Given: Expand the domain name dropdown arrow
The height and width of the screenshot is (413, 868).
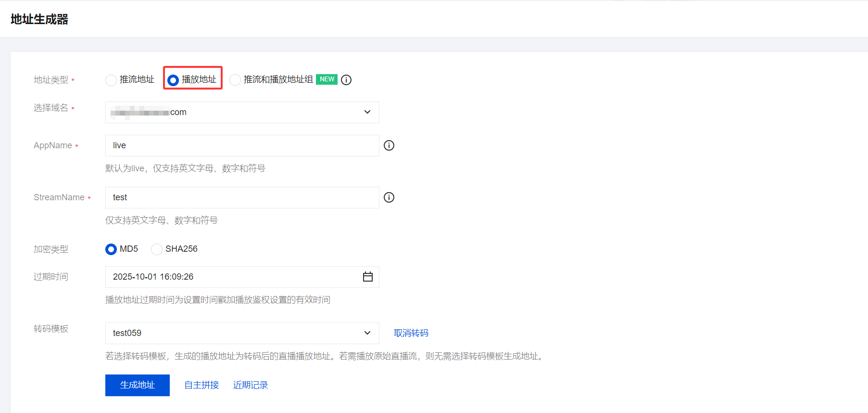Looking at the screenshot, I should coord(367,112).
